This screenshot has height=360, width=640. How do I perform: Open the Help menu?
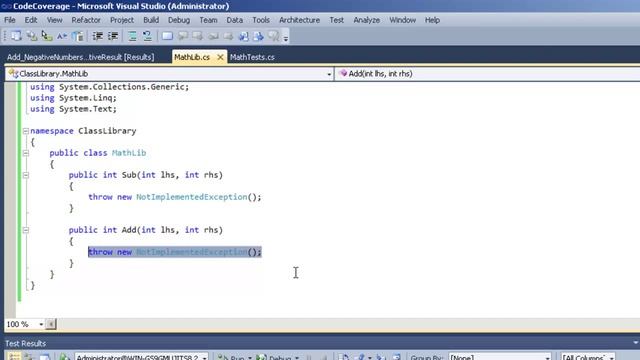(x=432, y=20)
